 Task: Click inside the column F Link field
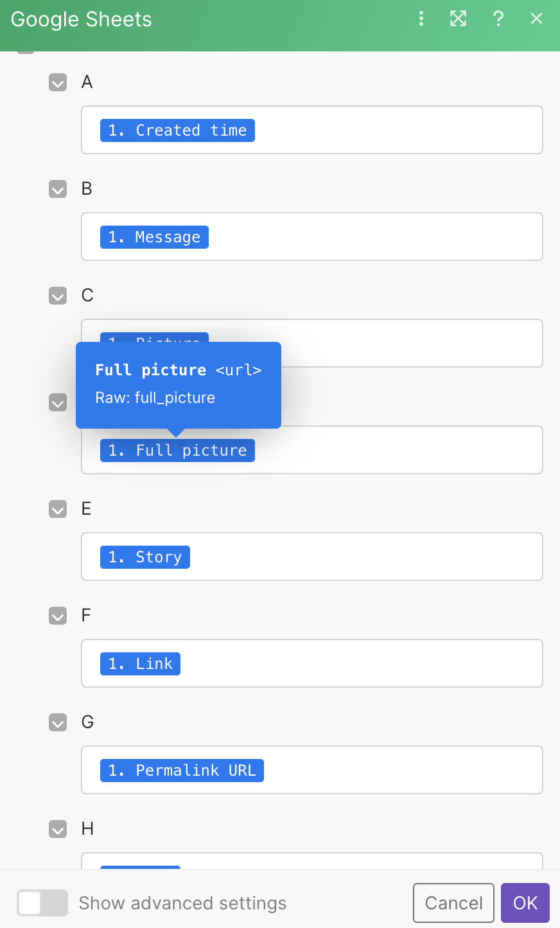pyautogui.click(x=360, y=664)
